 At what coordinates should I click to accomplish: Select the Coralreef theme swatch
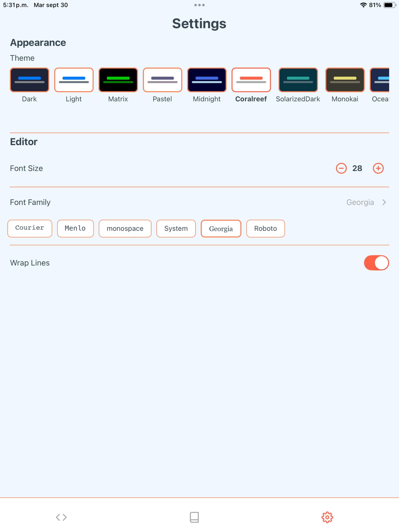coord(251,80)
